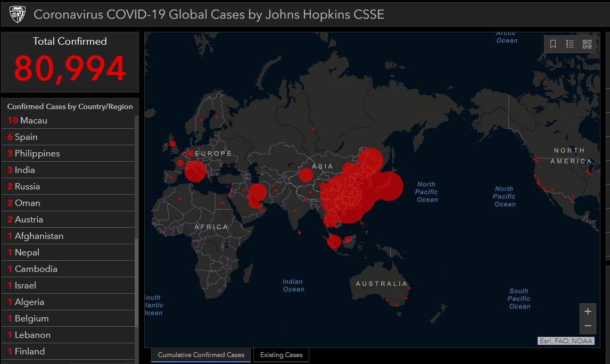Select Oman in the country list

[68, 203]
